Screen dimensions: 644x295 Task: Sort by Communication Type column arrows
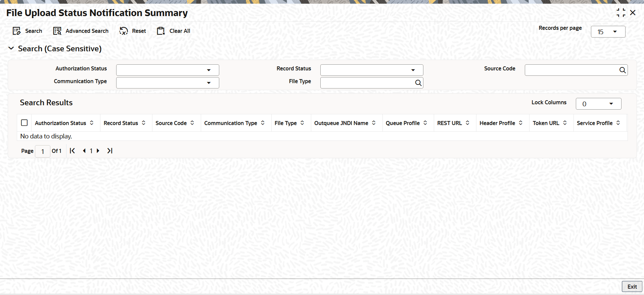[263, 123]
